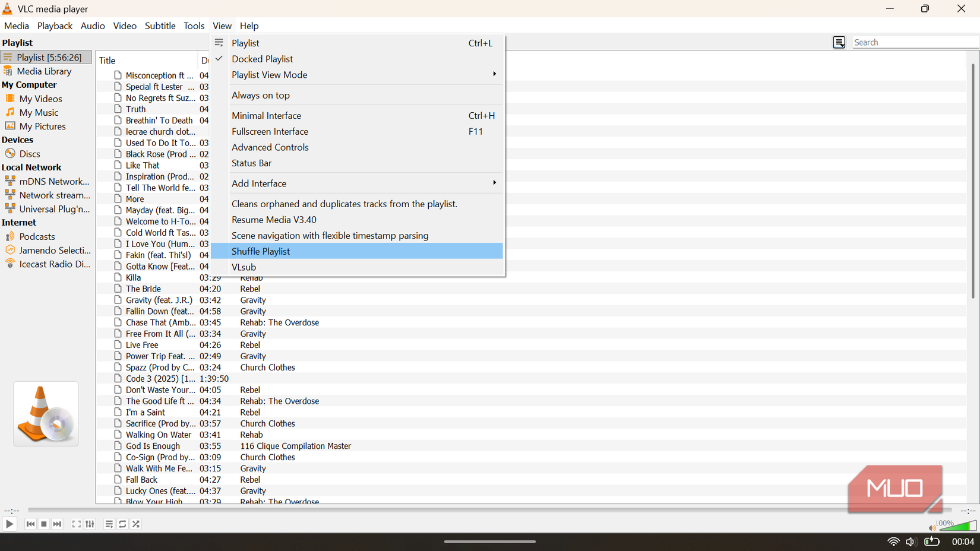Activate VLsub in the View menu

tap(244, 267)
